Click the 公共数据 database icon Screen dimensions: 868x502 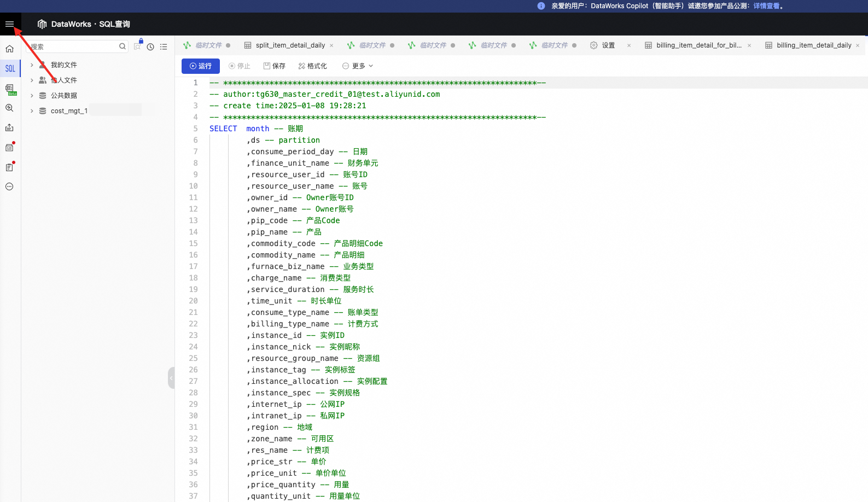(43, 96)
